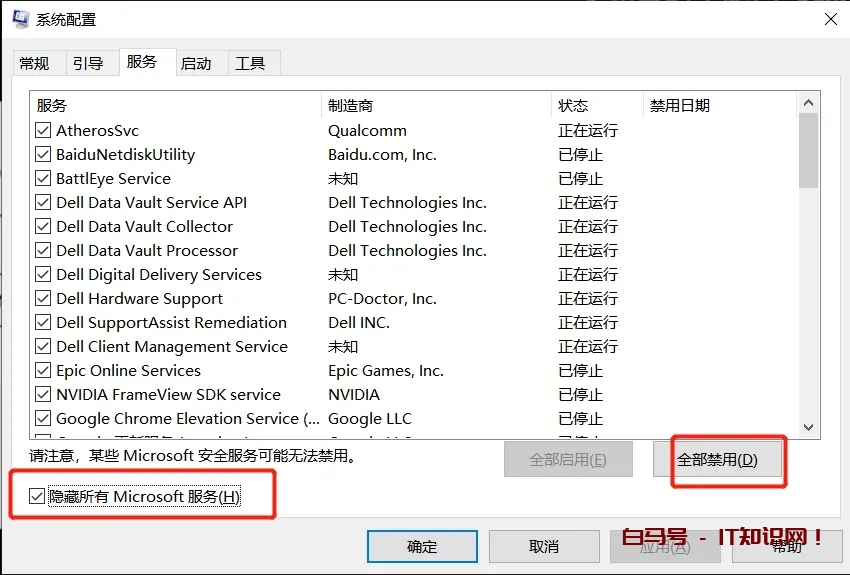Click scrollbar down arrow in services list
The image size is (850, 575).
click(x=809, y=427)
